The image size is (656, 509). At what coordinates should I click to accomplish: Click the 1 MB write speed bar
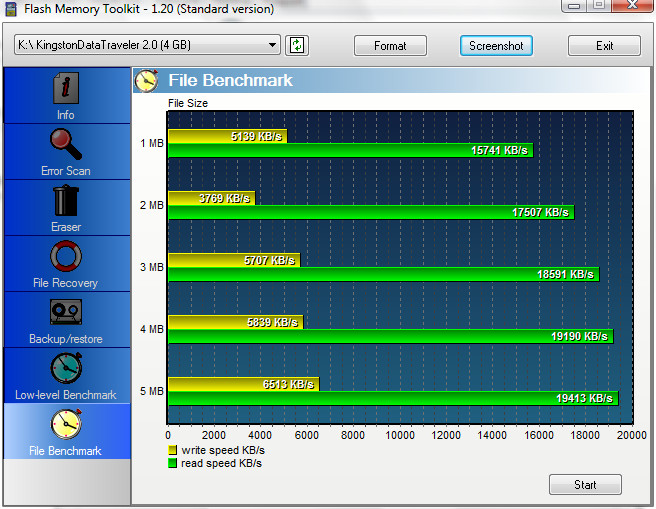[x=227, y=135]
